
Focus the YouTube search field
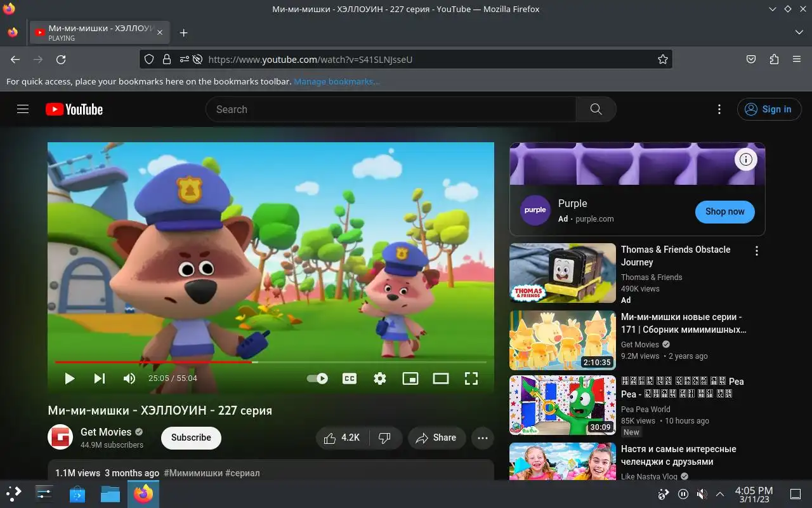click(x=390, y=109)
